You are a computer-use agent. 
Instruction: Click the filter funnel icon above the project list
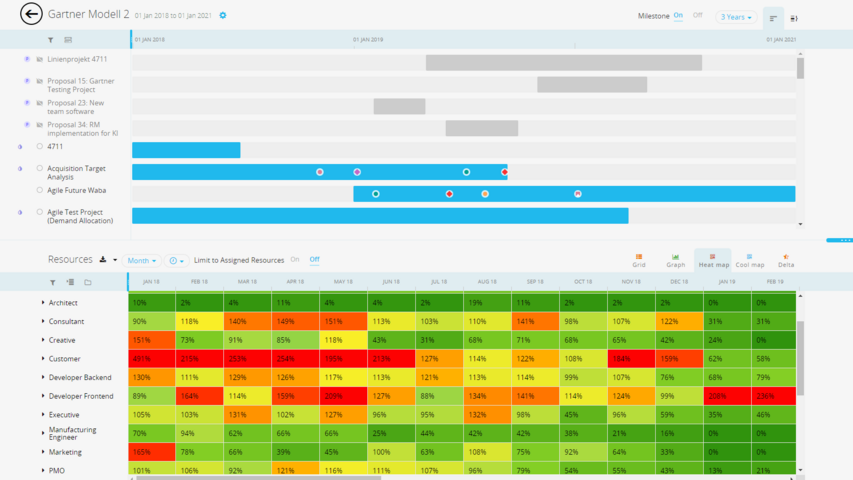(x=51, y=40)
